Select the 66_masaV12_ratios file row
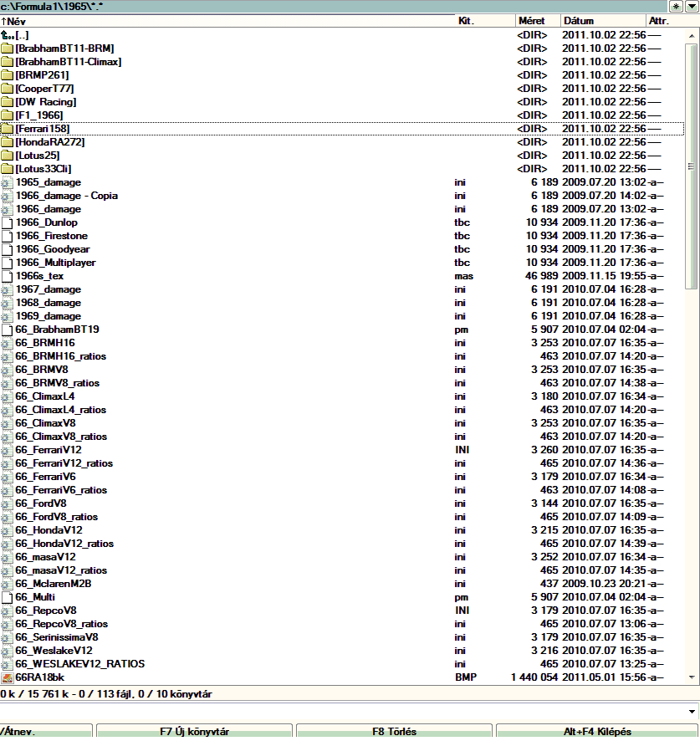 [x=342, y=570]
